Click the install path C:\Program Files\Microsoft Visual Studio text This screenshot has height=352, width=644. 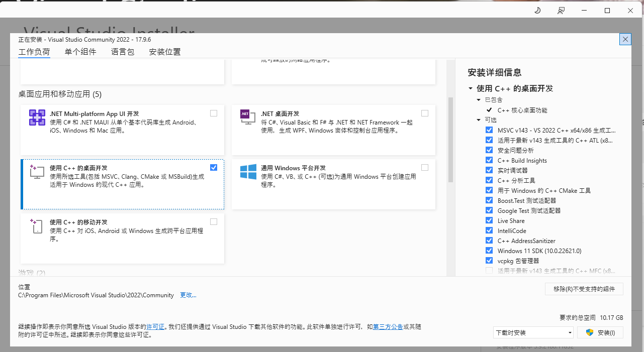point(96,295)
